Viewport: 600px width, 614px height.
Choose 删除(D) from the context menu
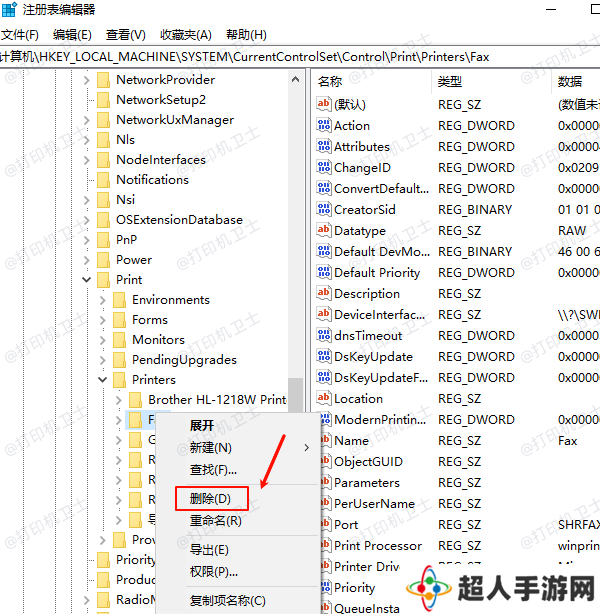[x=210, y=498]
